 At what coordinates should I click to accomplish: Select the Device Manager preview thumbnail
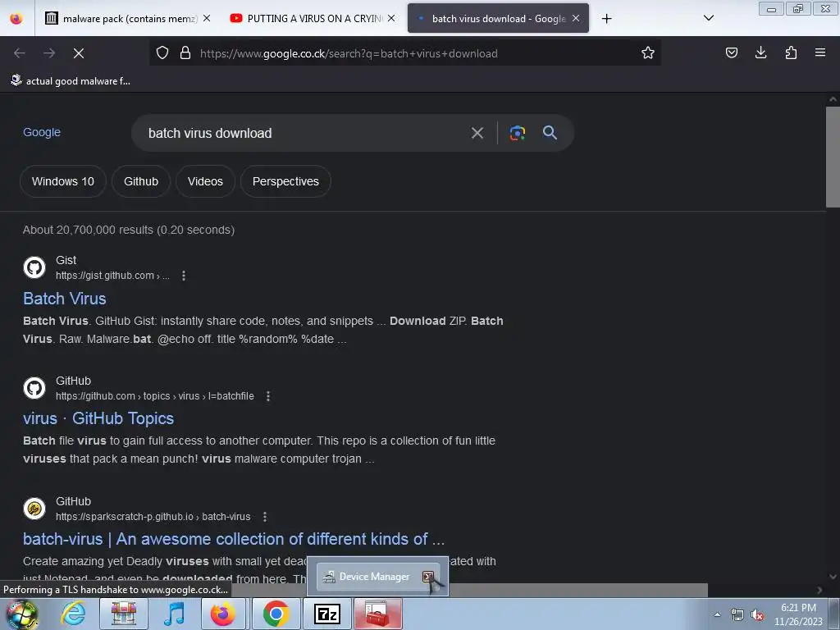[x=377, y=577]
